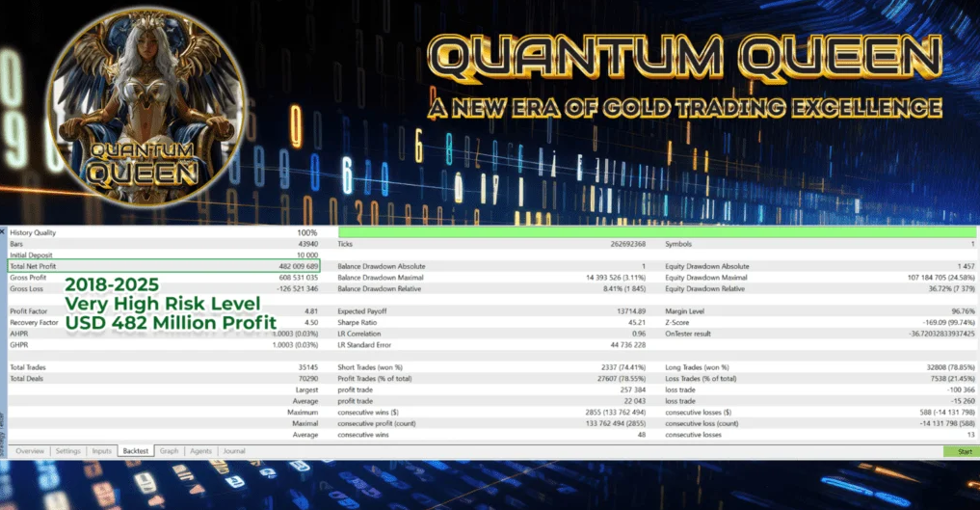Click the Recovery Factor value 4.50

[311, 323]
